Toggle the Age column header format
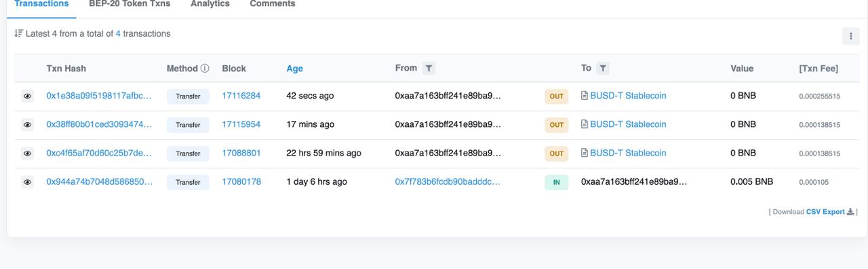 click(295, 69)
